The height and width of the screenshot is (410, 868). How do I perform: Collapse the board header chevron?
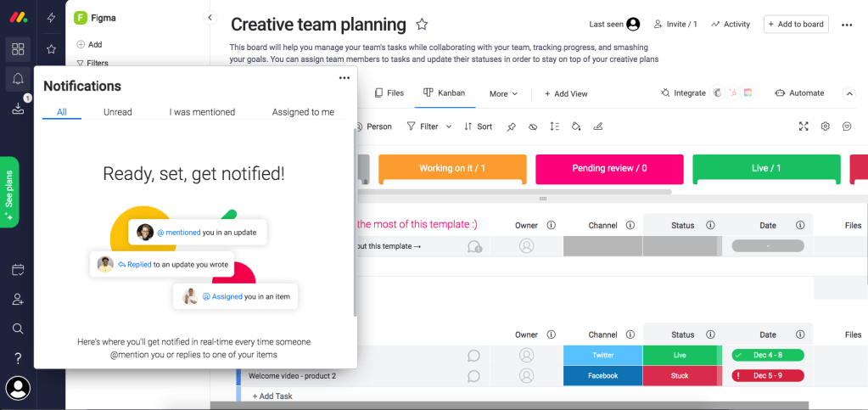[849, 93]
